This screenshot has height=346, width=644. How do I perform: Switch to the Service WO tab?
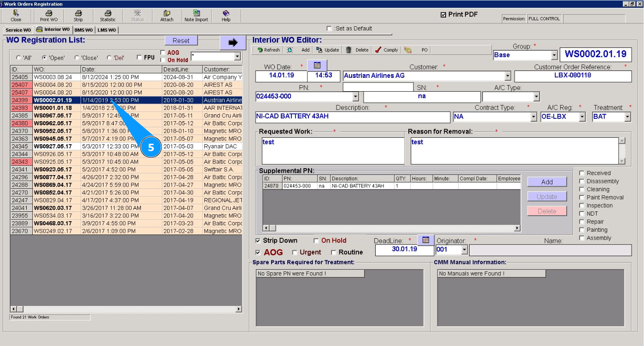[x=18, y=30]
